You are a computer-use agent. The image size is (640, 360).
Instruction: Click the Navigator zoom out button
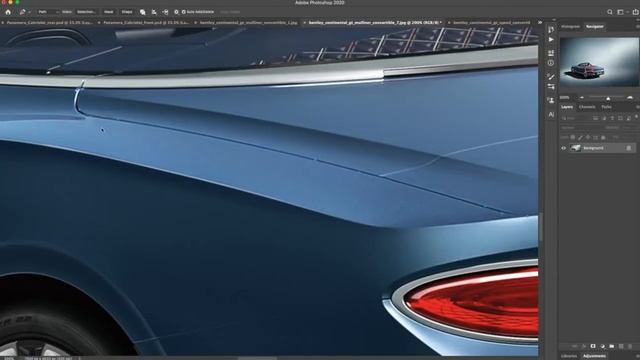[582, 98]
